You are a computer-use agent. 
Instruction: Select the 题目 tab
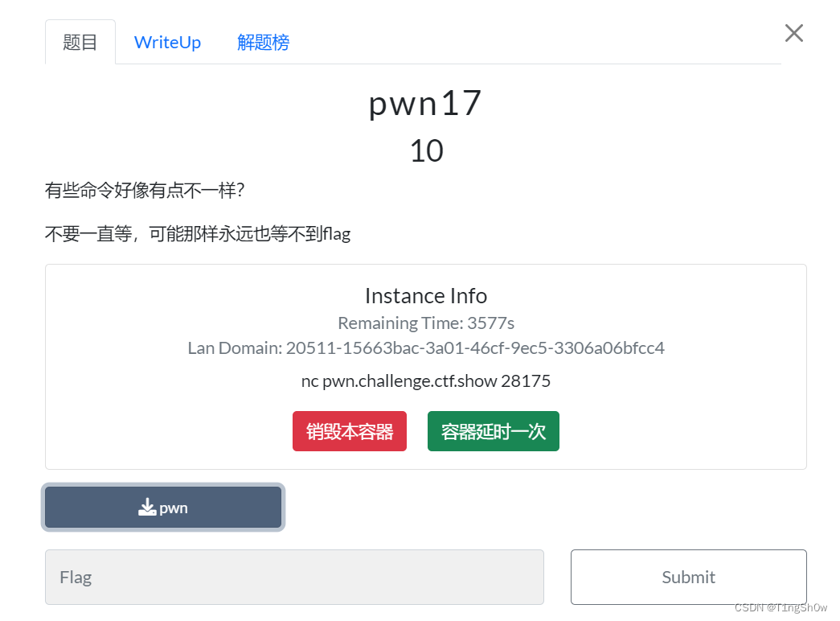[x=80, y=43]
